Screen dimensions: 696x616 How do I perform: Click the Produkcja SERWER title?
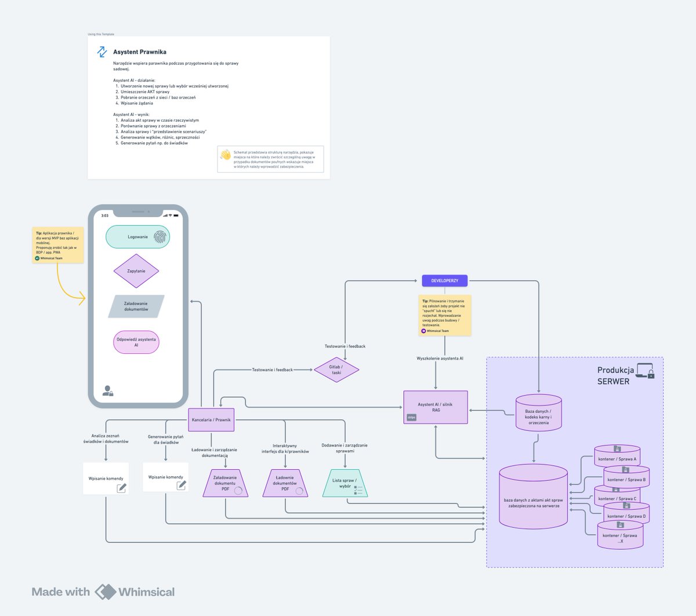point(615,376)
